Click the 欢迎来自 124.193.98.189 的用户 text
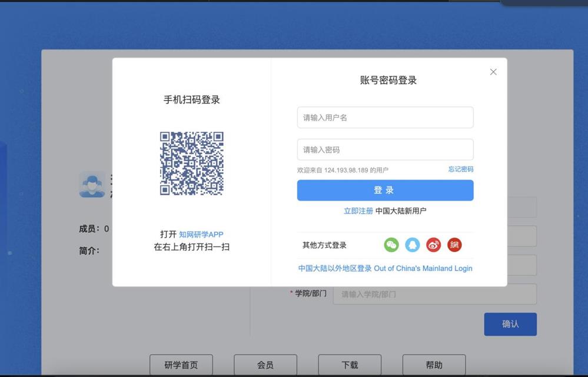Screen dimensions: 588x377 (x=343, y=171)
